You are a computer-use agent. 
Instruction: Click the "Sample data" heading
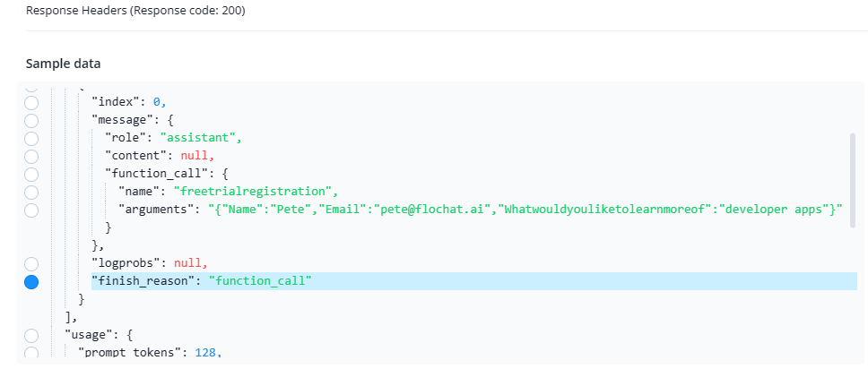pyautogui.click(x=63, y=64)
